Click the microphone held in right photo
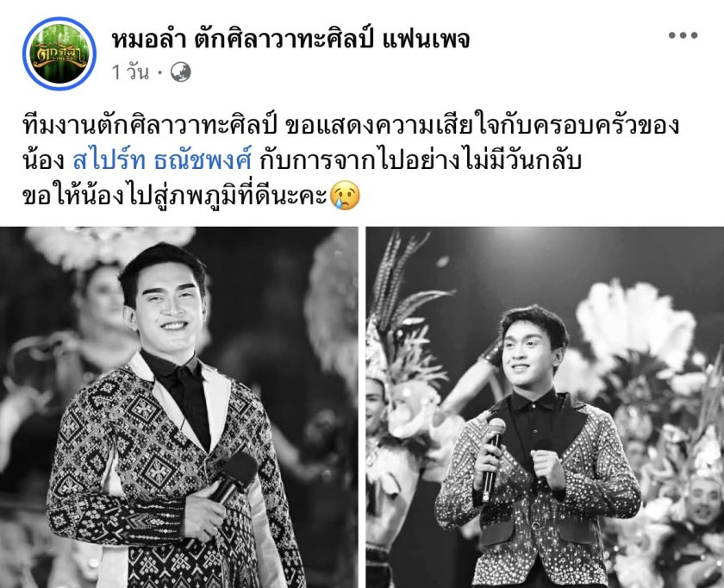Viewport: 724px width, 588px height. point(491,457)
